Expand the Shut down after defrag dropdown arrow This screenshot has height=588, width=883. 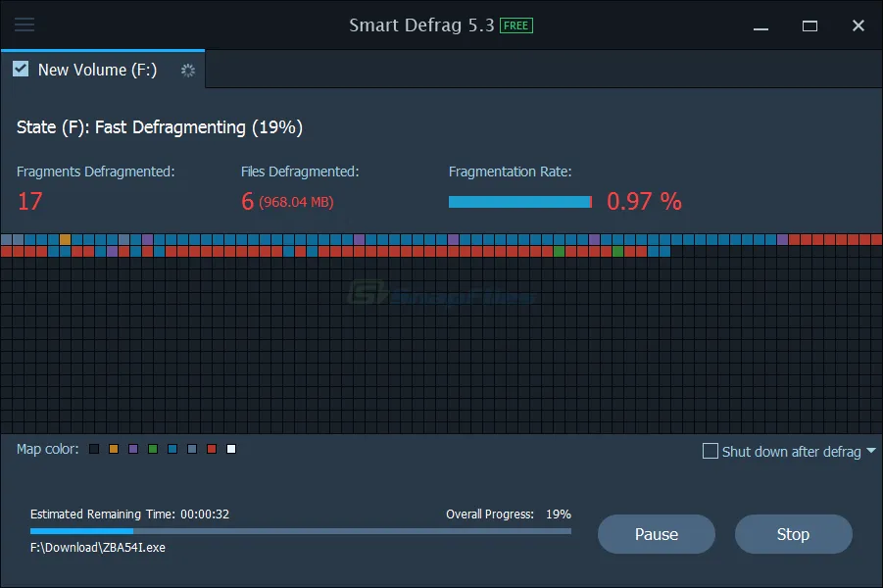click(x=871, y=452)
